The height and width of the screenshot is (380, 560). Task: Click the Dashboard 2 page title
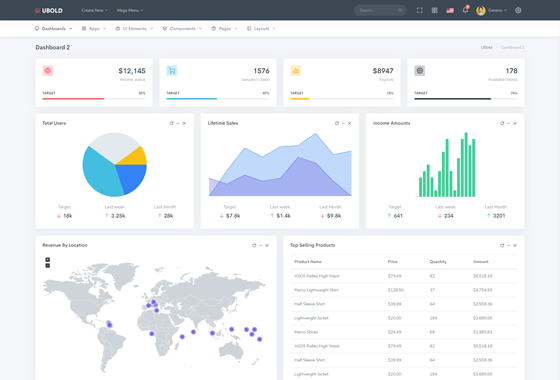53,48
